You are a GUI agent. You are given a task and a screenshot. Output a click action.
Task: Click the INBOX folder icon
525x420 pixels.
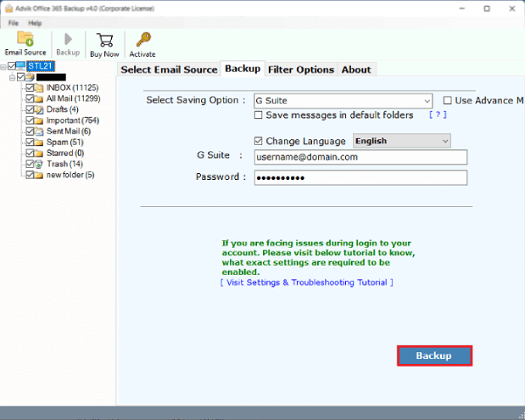click(40, 88)
